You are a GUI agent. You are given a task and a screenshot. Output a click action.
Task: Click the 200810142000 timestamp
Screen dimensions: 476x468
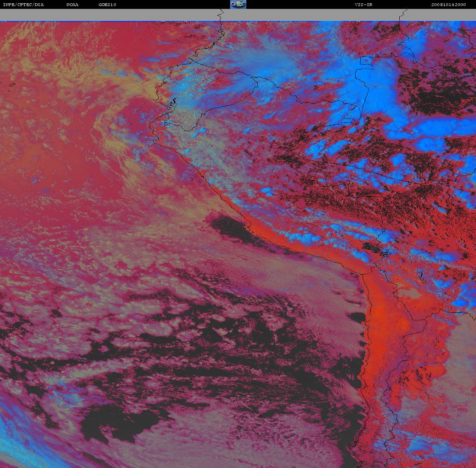[x=449, y=4]
